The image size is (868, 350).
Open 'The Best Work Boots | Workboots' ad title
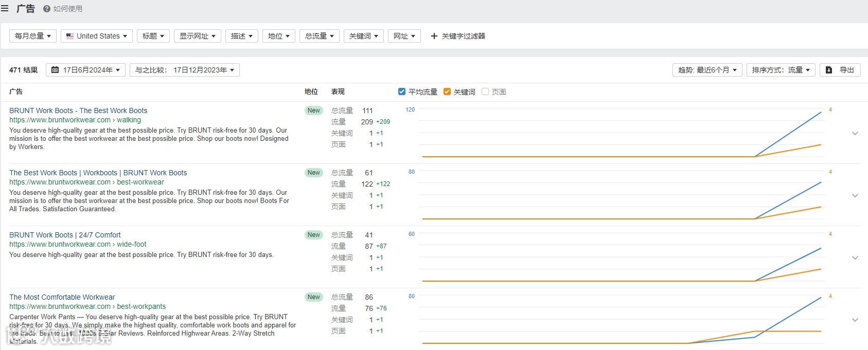click(x=98, y=173)
